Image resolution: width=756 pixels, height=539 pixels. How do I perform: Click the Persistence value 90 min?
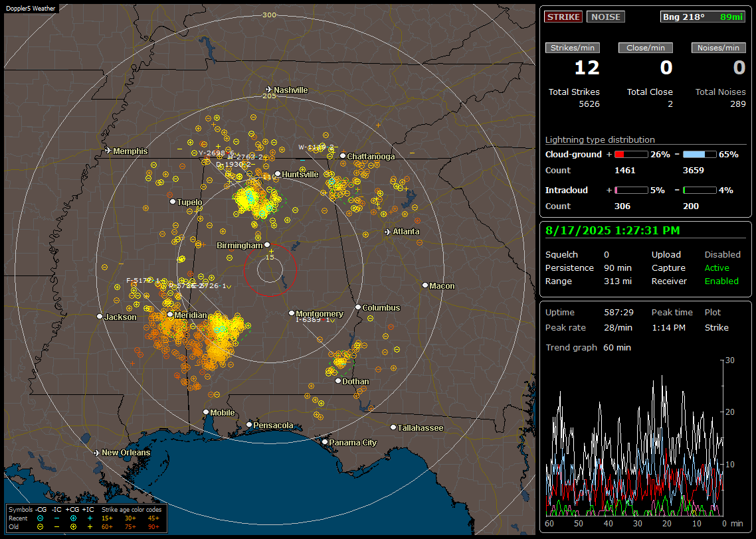coord(618,268)
